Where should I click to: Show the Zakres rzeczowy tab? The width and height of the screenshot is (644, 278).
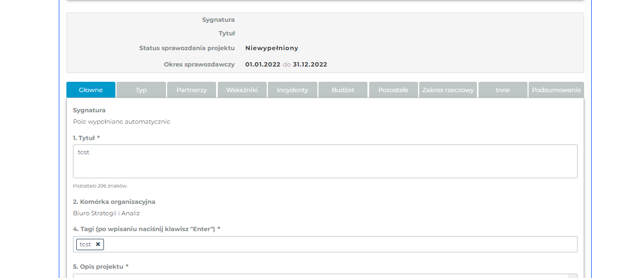(x=448, y=90)
